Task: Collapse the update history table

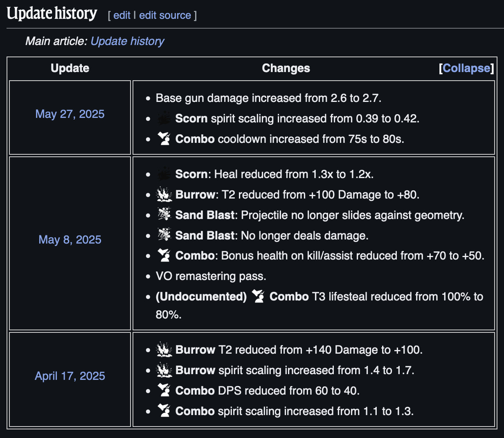Action: click(466, 68)
